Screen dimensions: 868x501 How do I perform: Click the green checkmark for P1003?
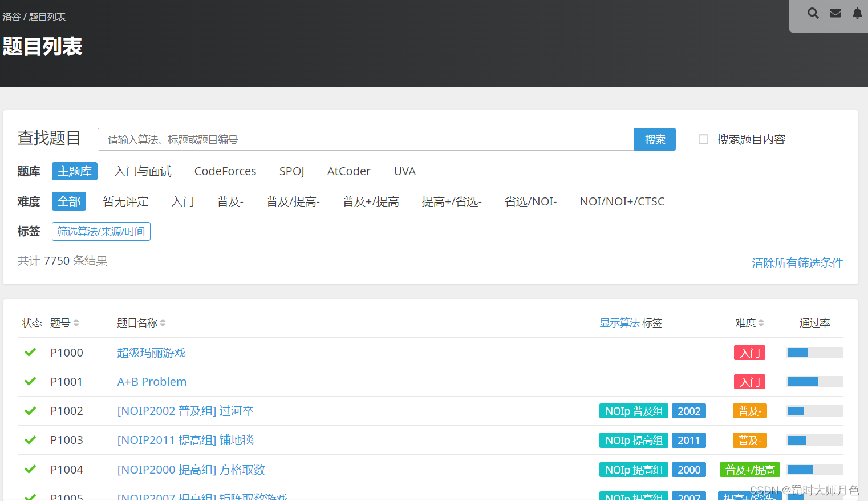click(30, 440)
